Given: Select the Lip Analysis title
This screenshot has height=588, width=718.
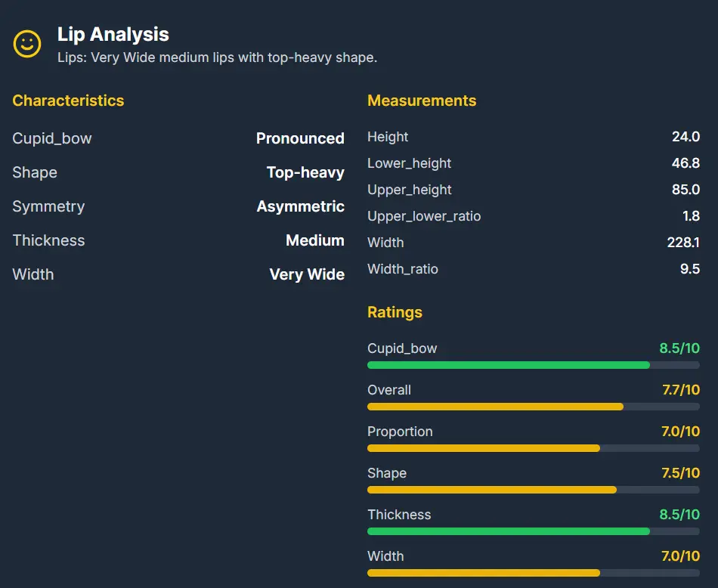Looking at the screenshot, I should click(x=113, y=34).
